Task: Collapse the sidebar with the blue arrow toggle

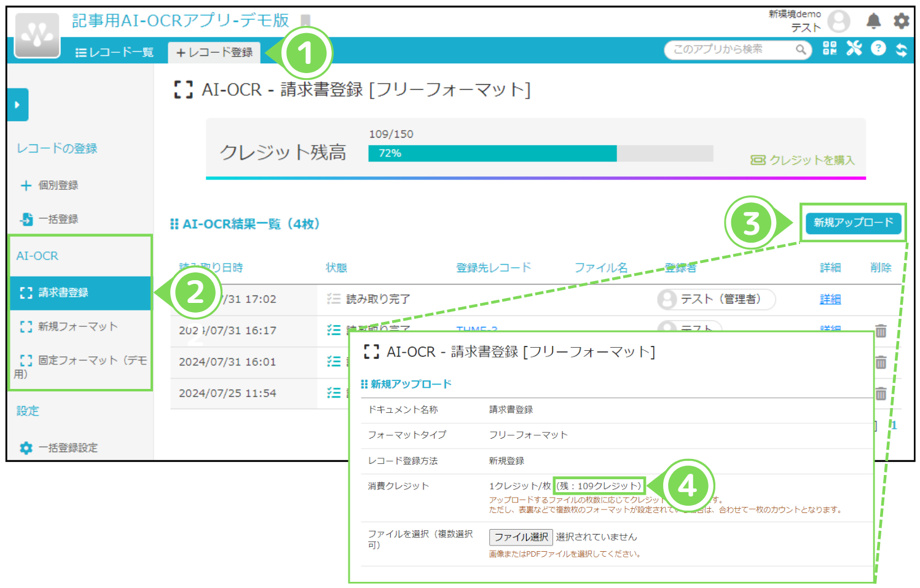Action: click(x=17, y=104)
